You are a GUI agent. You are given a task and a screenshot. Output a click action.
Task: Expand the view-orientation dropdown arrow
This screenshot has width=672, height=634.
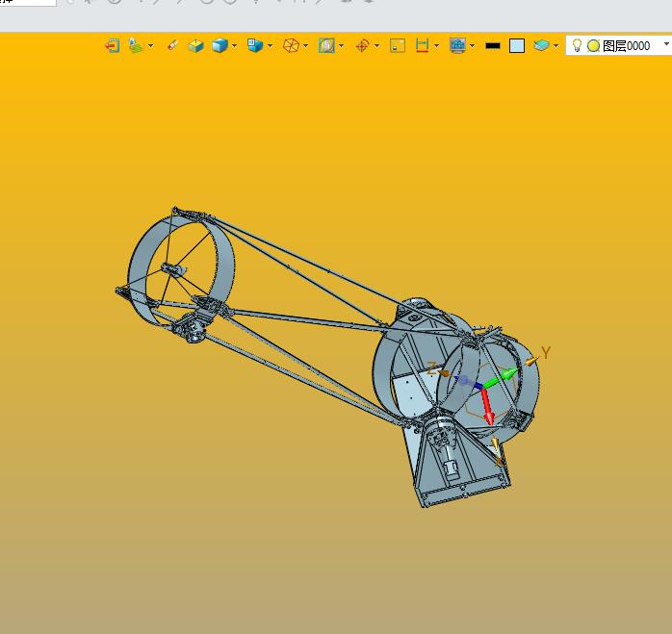pos(270,45)
